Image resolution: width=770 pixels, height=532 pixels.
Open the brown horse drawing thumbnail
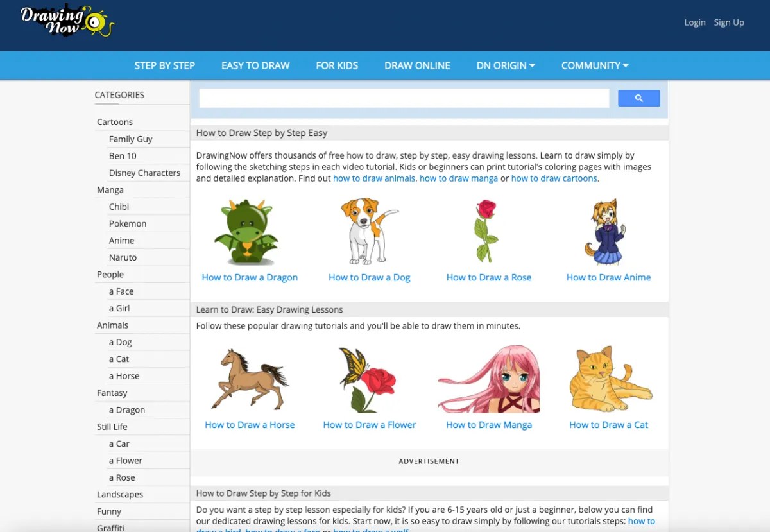point(250,379)
